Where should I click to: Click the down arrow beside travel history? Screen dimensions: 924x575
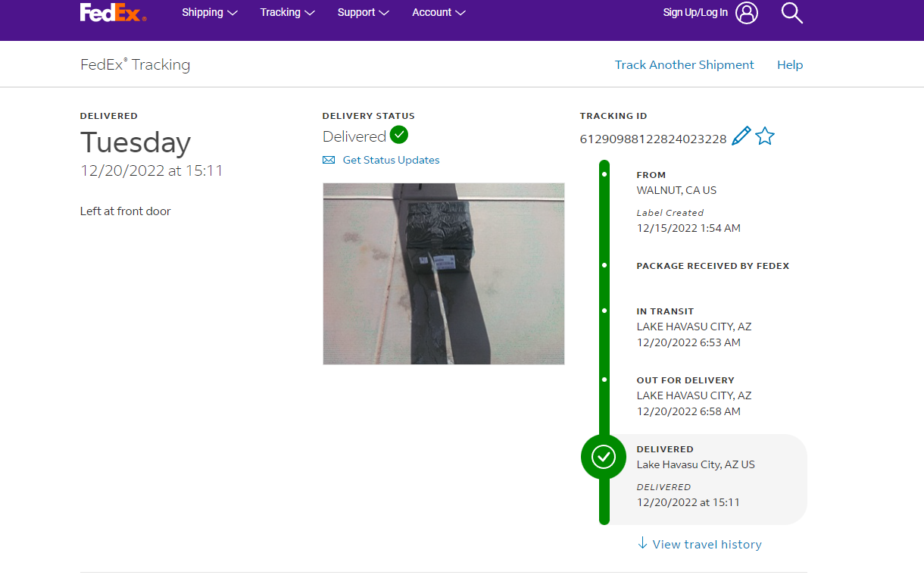[x=642, y=543]
